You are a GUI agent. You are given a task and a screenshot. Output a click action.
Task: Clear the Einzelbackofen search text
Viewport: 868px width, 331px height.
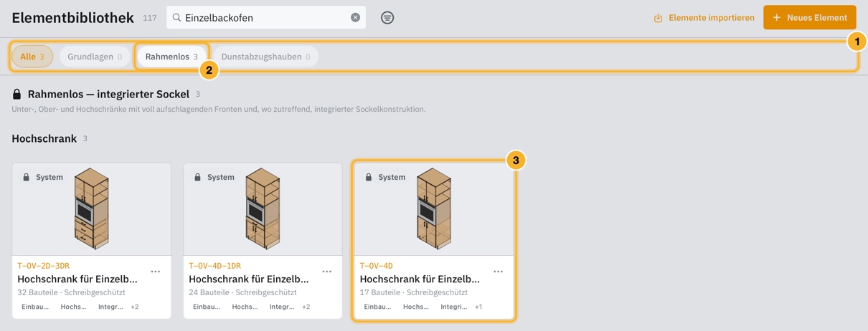click(x=355, y=17)
